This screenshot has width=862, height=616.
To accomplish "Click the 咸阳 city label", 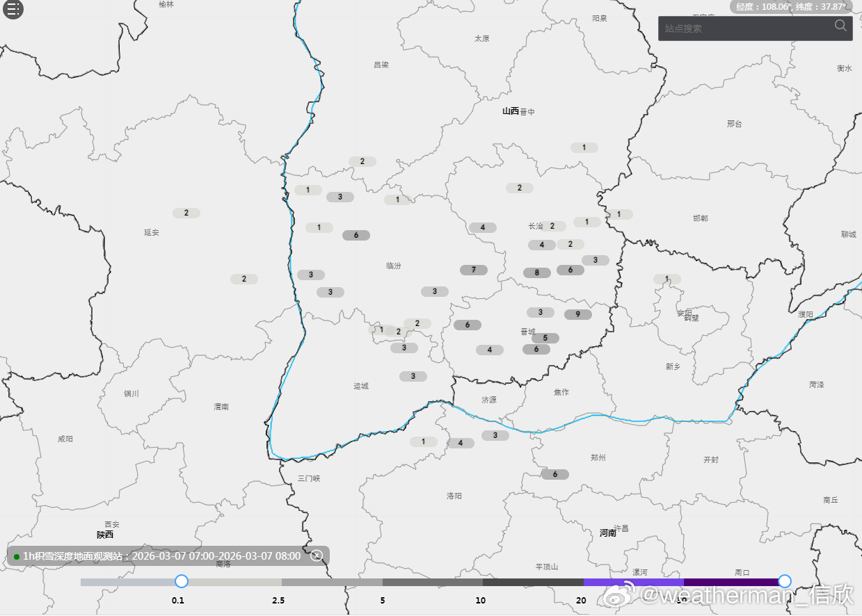I will [x=65, y=439].
